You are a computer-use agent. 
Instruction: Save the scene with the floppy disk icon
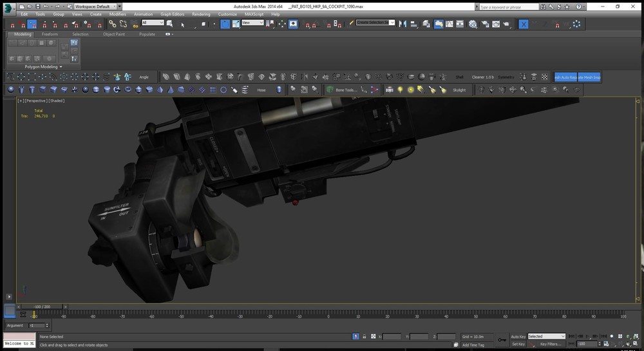pyautogui.click(x=37, y=6)
